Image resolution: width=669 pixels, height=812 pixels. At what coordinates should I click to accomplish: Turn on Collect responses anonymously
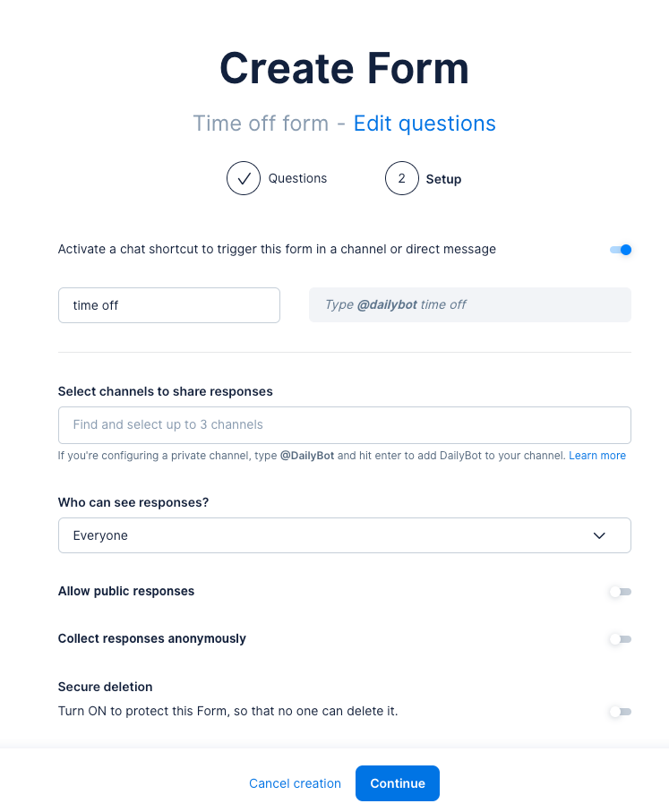pyautogui.click(x=620, y=639)
